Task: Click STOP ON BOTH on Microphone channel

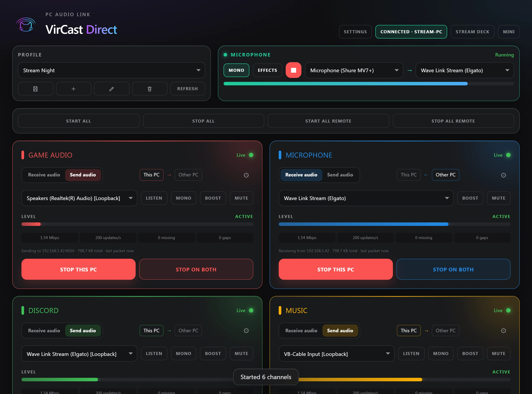Action: [453, 269]
